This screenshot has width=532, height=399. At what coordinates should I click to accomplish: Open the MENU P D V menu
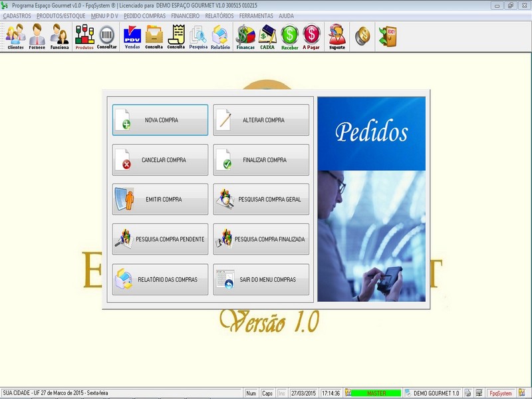tap(104, 16)
